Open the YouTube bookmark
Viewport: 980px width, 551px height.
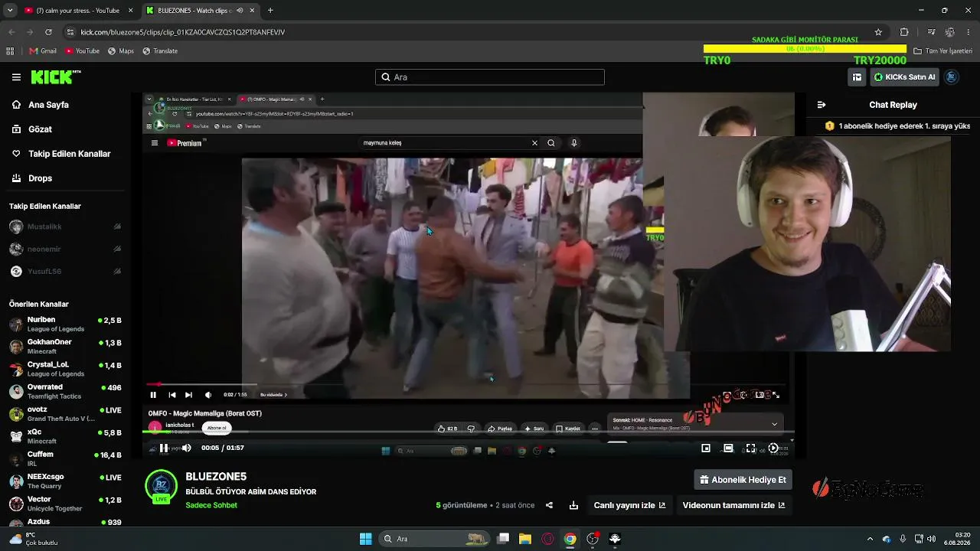pyautogui.click(x=82, y=51)
